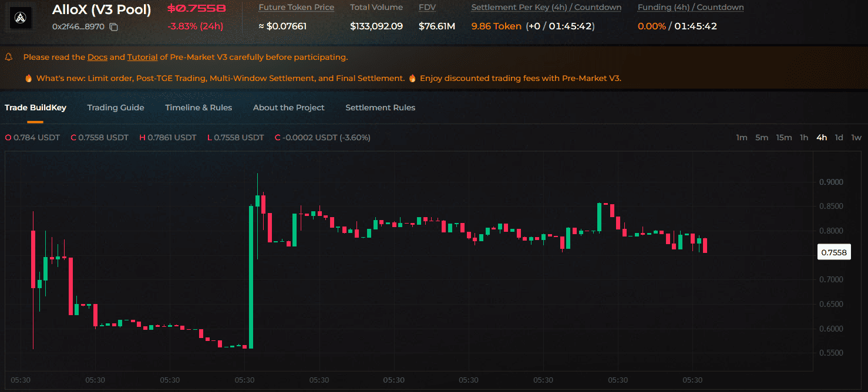Click the 9.86 Token settlement value
868x392 pixels.
pos(496,26)
